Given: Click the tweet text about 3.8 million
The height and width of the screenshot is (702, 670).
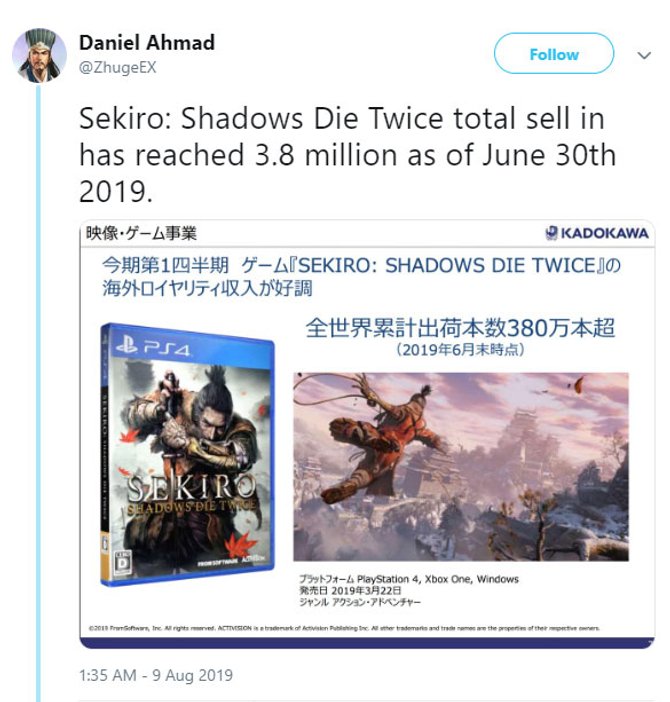Looking at the screenshot, I should coord(347,155).
